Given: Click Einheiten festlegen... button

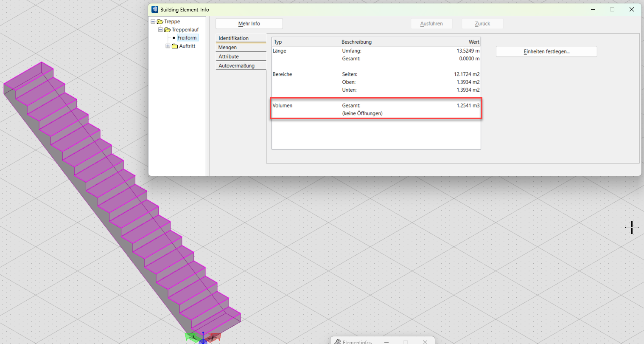Looking at the screenshot, I should 546,51.
